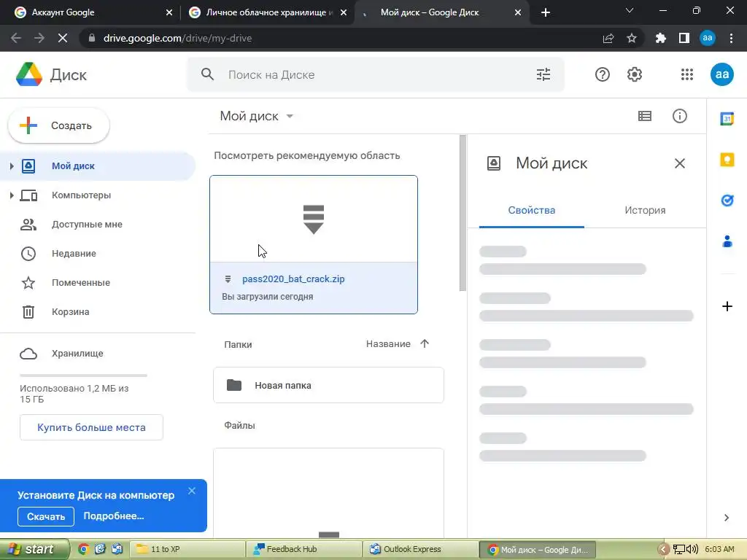Close the install Drive banner
Screen dimensions: 747x560
point(192,491)
